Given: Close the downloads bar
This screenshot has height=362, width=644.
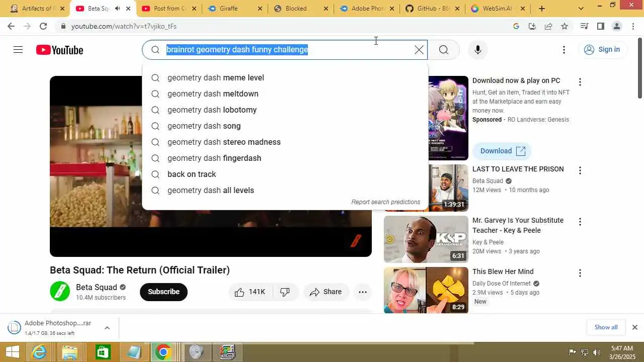Looking at the screenshot, I should point(634,327).
